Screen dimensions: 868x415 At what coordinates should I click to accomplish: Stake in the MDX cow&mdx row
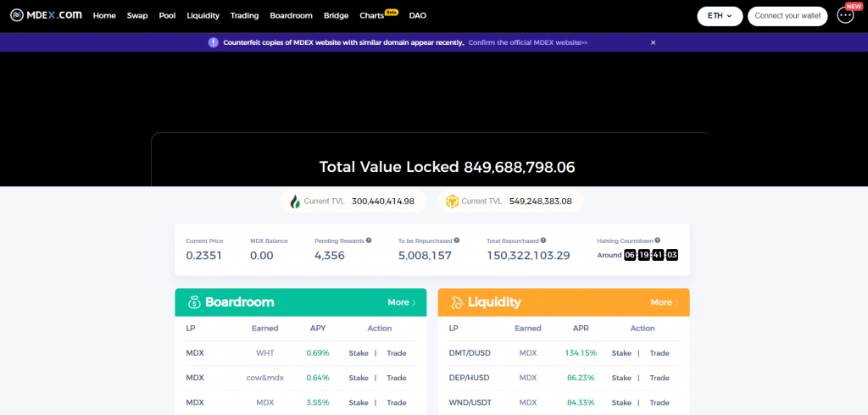point(359,378)
